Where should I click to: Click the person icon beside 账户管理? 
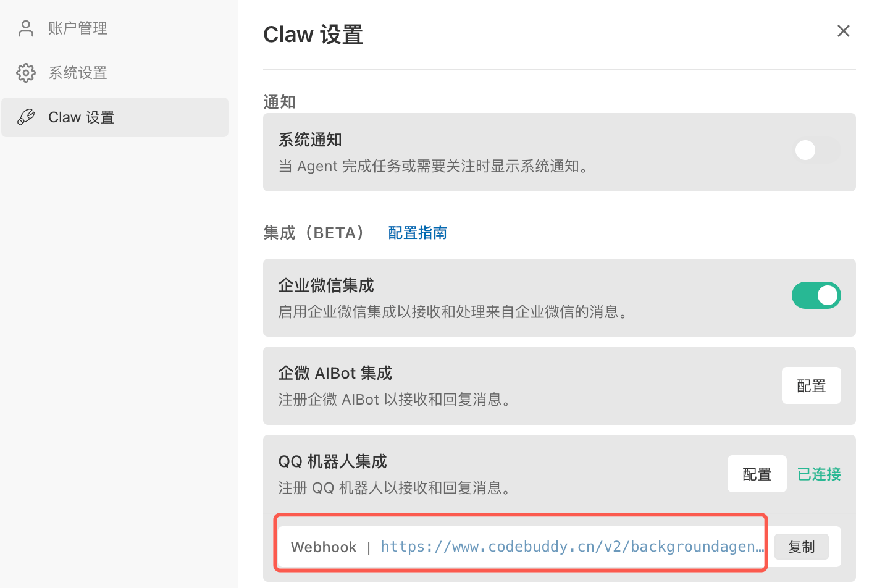pos(25,28)
